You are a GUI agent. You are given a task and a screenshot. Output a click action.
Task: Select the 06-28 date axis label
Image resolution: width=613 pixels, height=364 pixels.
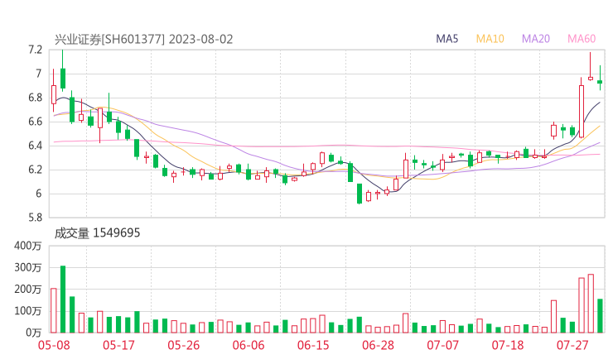(378, 345)
